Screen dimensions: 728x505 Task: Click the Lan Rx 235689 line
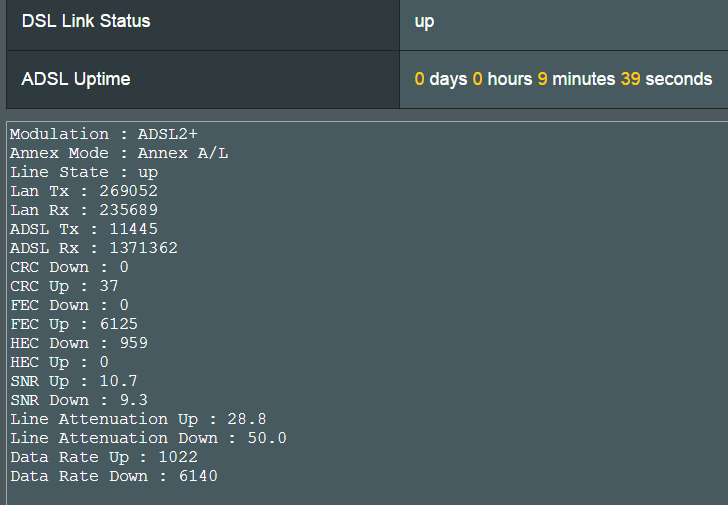coord(84,210)
